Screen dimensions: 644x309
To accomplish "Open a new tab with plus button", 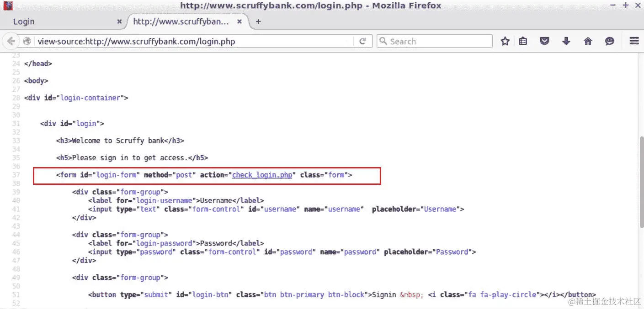I will point(258,21).
